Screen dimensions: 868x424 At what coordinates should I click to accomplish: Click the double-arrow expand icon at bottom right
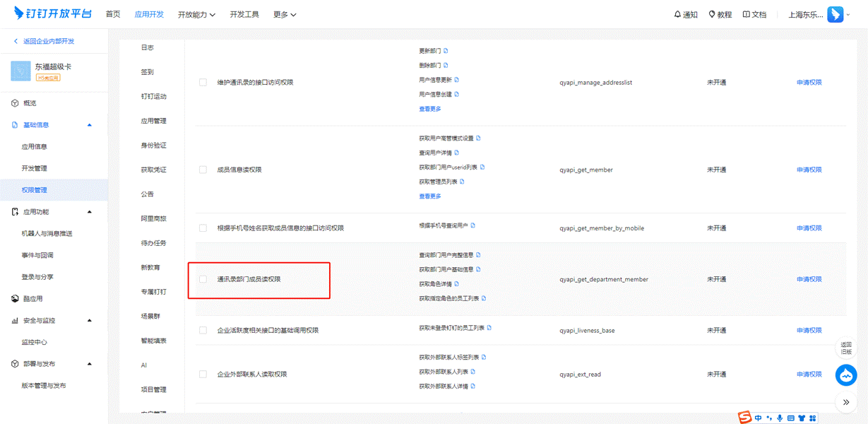coord(846,402)
